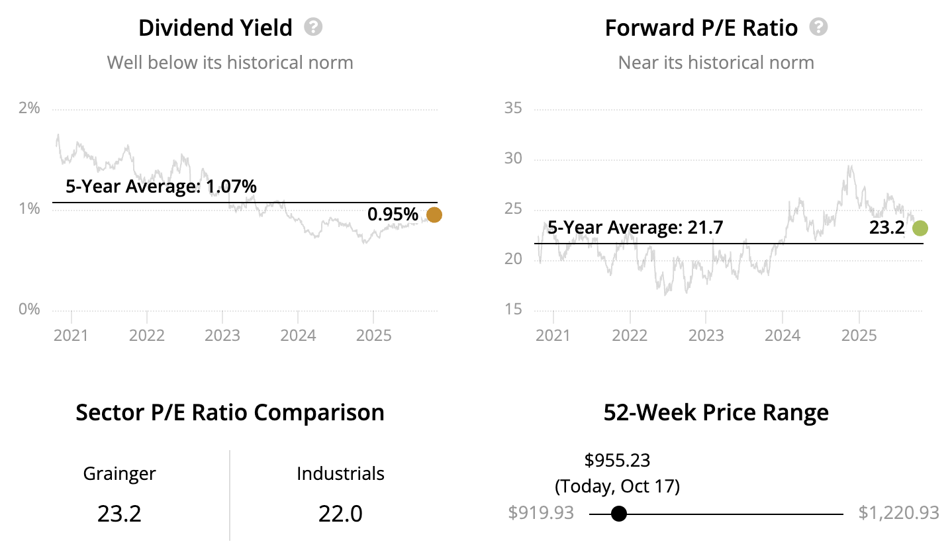Screen dimensions: 952x560
Task: Select the Dividend Yield chart title
Action: 215,28
